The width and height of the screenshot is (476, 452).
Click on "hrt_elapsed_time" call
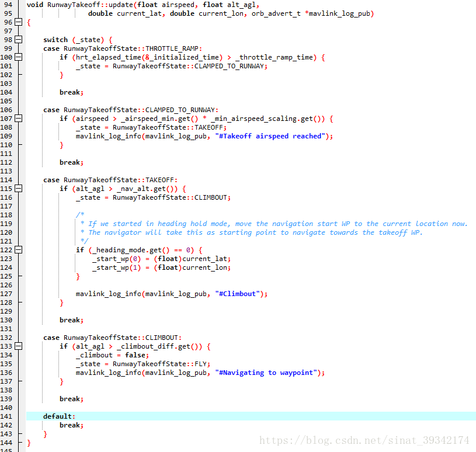tap(109, 57)
